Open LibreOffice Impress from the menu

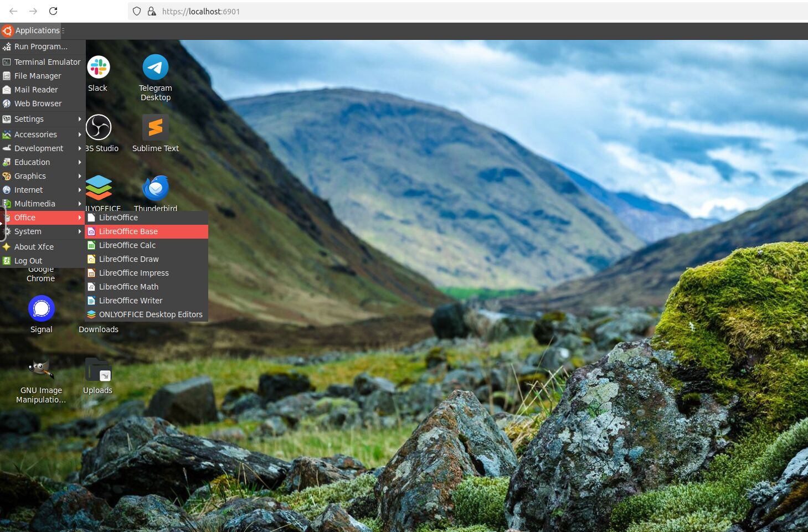[133, 273]
